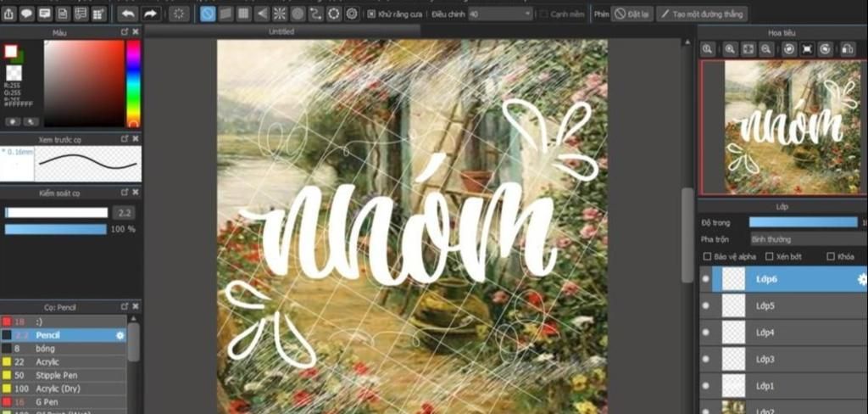Click Tạo một đường thẳng button
Screen dimensions: 868x414
tap(701, 14)
